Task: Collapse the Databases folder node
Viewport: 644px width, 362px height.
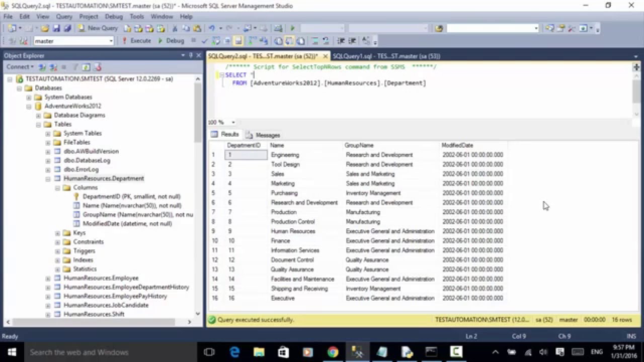Action: [20, 88]
